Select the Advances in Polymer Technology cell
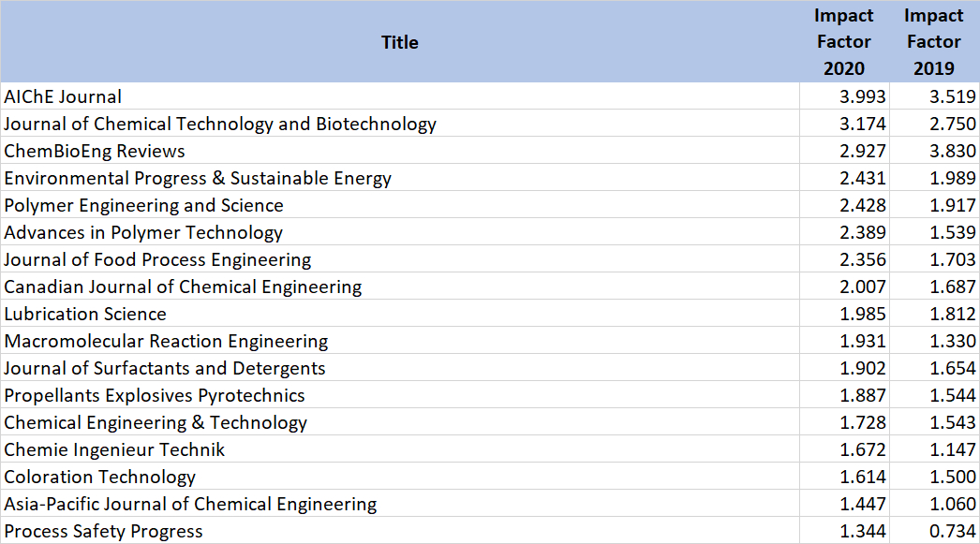980x544 pixels. (x=143, y=232)
